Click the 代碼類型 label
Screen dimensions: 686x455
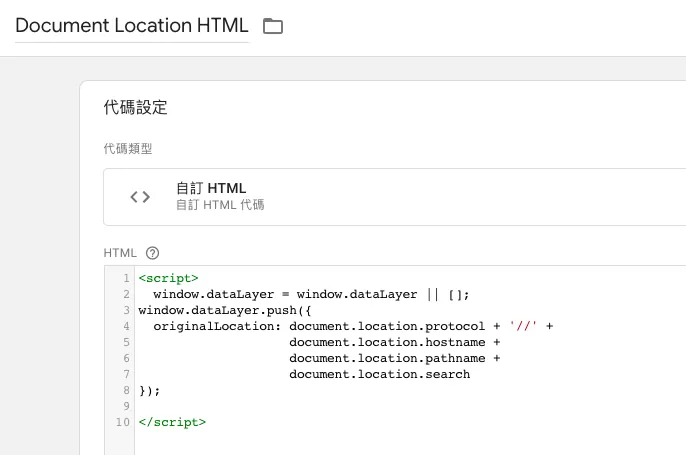pos(128,149)
